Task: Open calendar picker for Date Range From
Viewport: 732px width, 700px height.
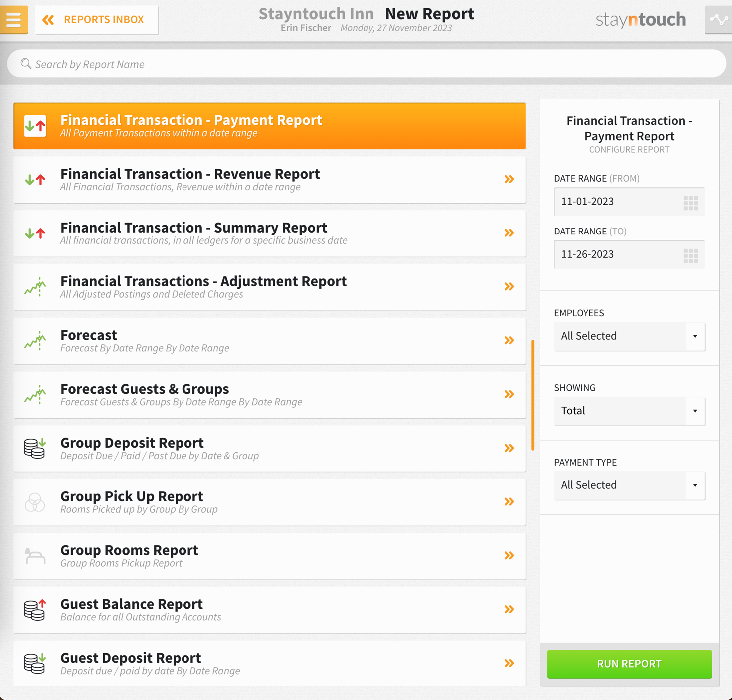Action: [691, 203]
